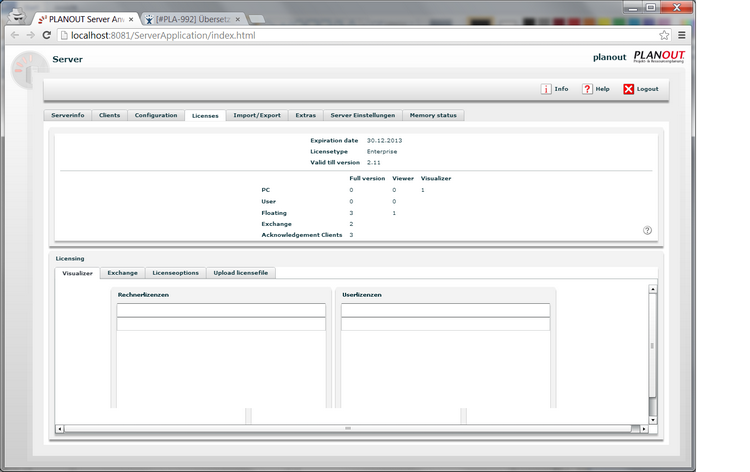Reload the page with refresh icon
The image size is (750, 472).
(x=46, y=35)
